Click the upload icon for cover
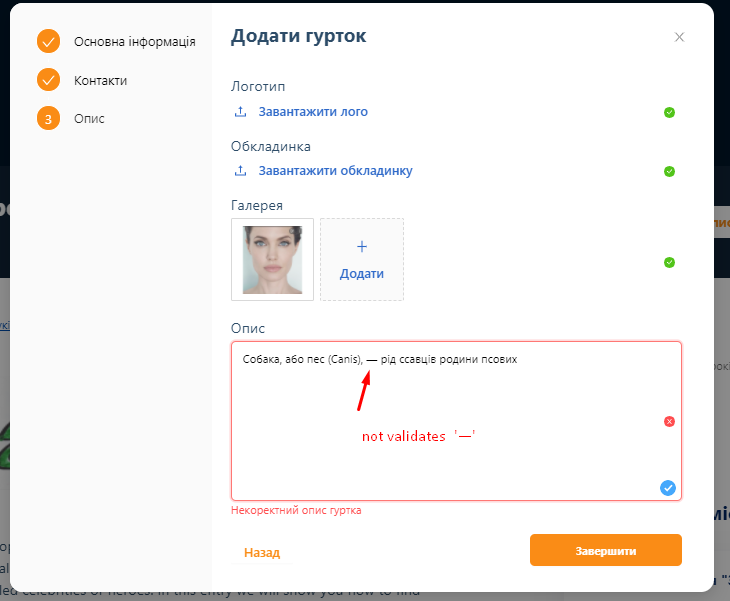Screen dimensions: 730x601 (x=240, y=171)
